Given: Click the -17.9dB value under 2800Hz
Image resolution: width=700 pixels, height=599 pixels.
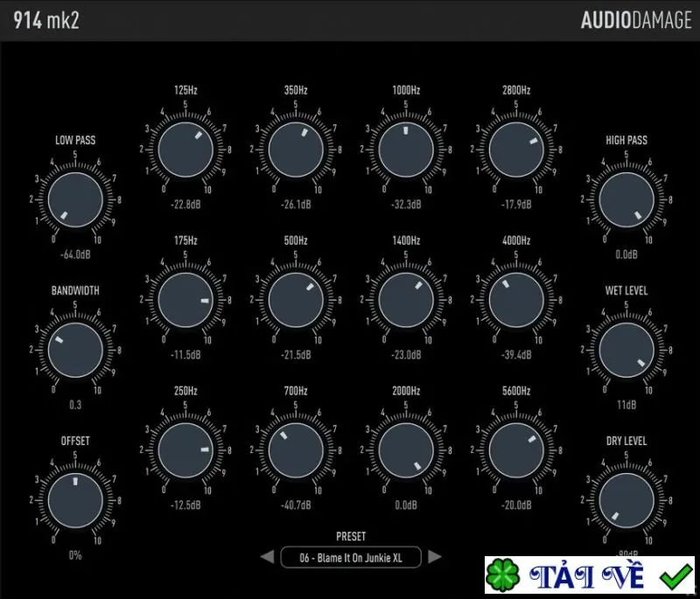Looking at the screenshot, I should tap(516, 205).
